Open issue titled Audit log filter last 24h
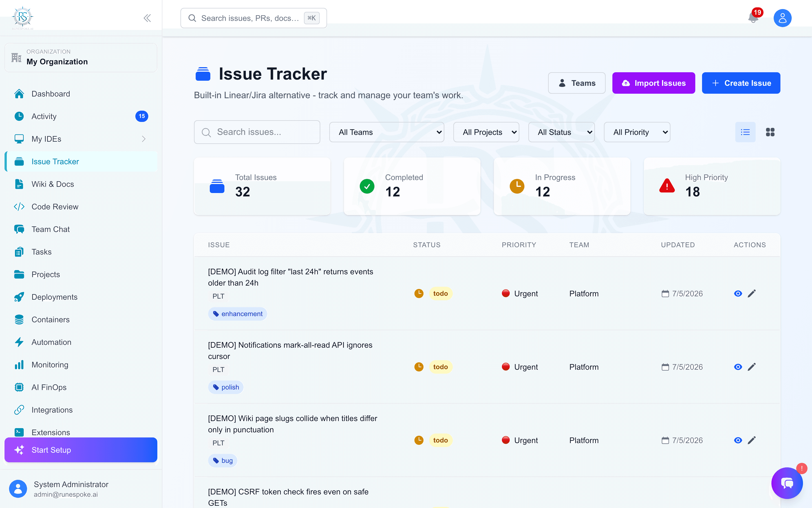The image size is (812, 508). tap(291, 277)
